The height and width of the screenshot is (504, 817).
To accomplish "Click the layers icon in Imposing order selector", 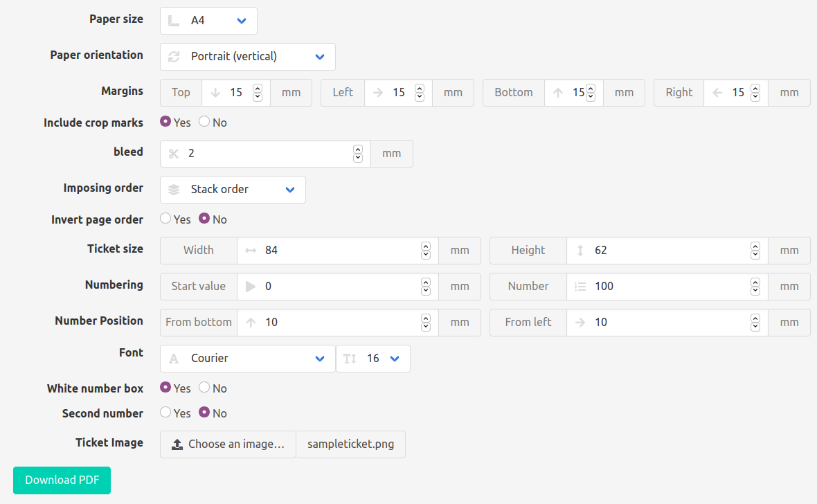I will point(174,190).
